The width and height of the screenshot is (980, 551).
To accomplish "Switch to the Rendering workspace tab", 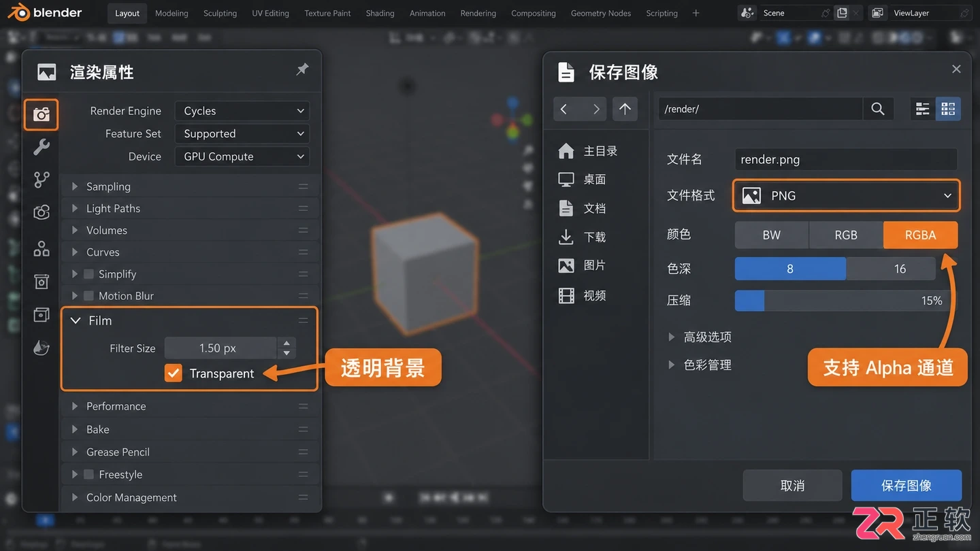I will tap(478, 13).
